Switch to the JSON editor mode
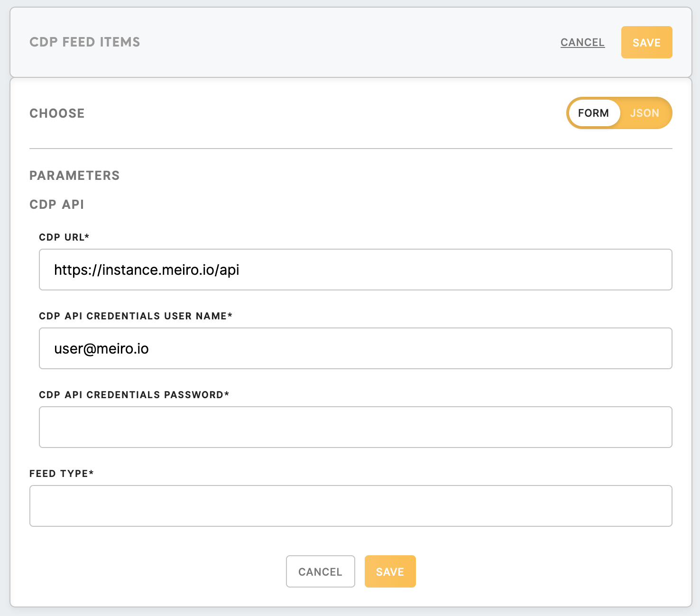The image size is (700, 616). (644, 113)
